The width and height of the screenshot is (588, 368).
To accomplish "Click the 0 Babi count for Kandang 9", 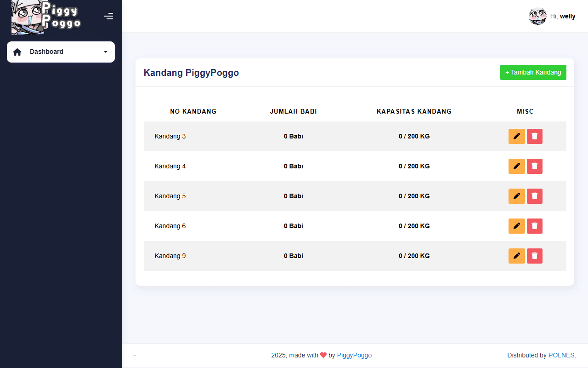I will pos(294,256).
